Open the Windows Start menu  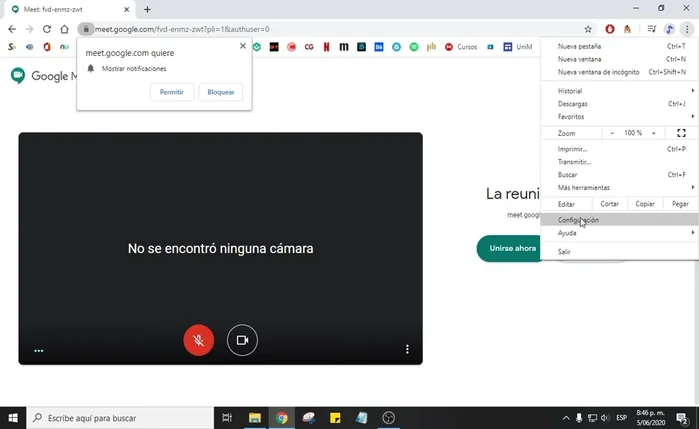[x=13, y=418]
